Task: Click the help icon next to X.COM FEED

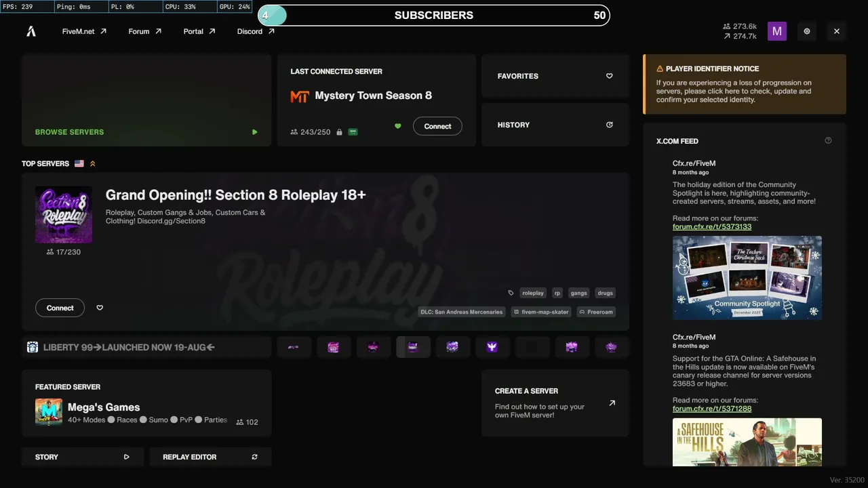Action: pyautogui.click(x=828, y=140)
